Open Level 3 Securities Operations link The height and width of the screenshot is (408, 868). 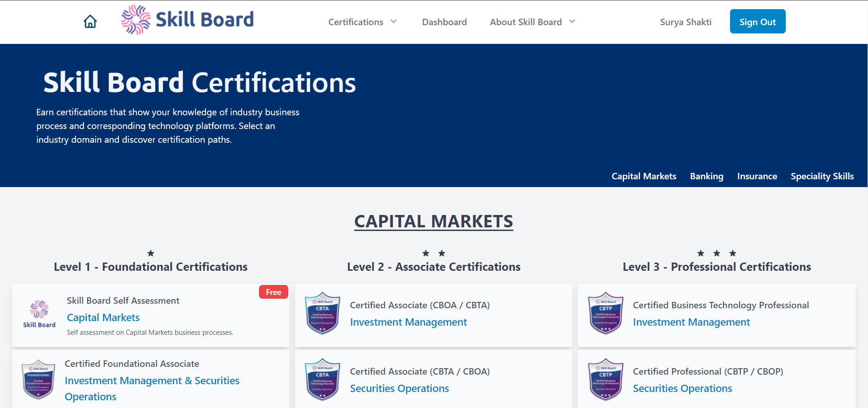pyautogui.click(x=683, y=388)
